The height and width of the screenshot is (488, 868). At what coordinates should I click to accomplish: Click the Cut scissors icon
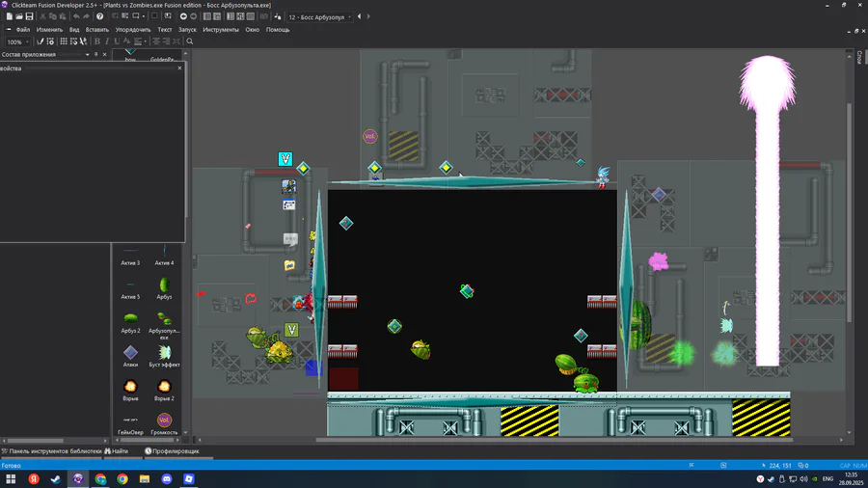point(42,16)
